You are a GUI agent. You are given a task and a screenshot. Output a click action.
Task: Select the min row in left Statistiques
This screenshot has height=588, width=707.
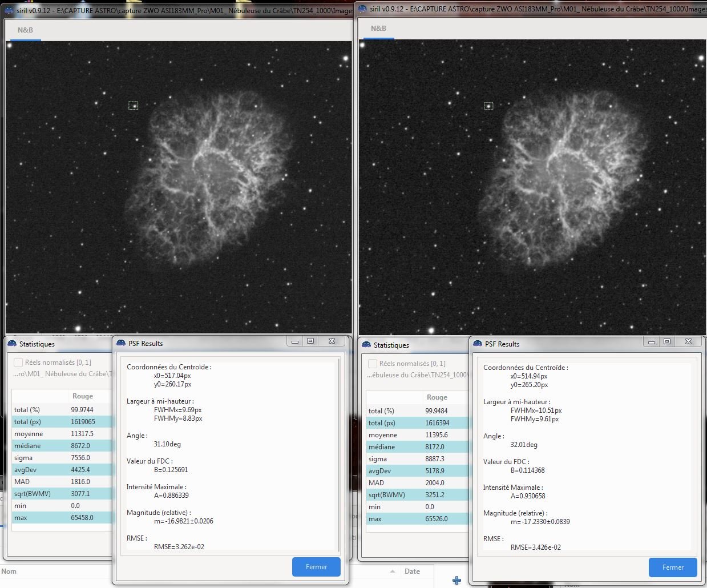(x=62, y=505)
